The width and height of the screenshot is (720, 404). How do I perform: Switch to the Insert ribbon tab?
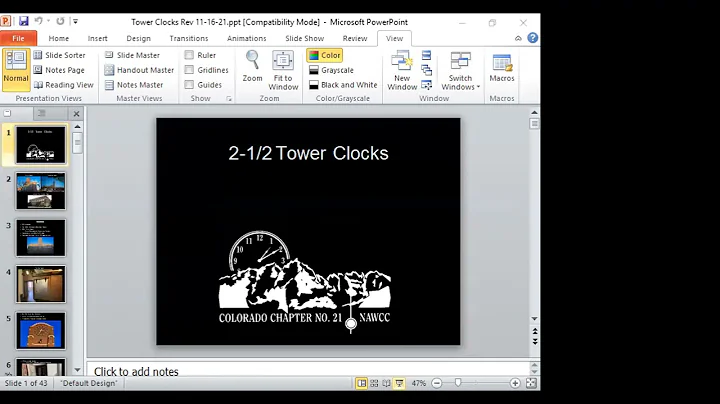click(97, 38)
